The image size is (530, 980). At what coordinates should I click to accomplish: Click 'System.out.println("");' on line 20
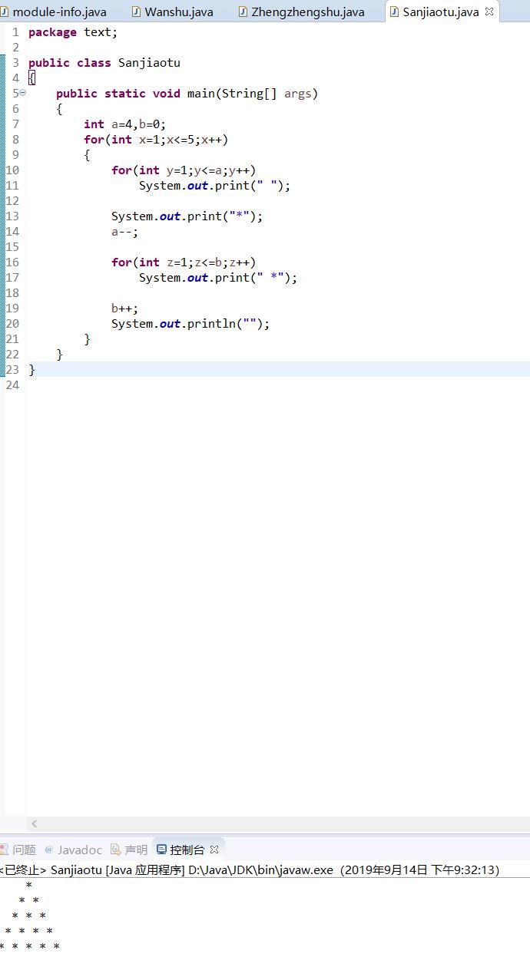tap(190, 324)
